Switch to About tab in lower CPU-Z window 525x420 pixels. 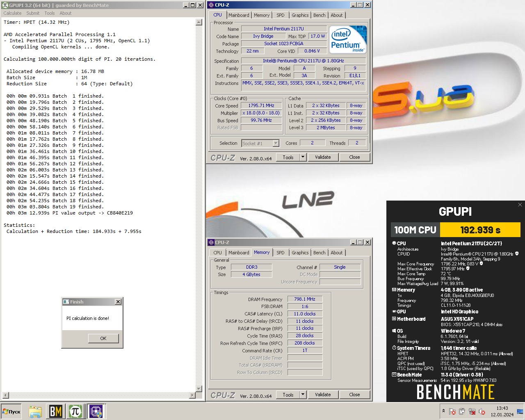tap(337, 253)
